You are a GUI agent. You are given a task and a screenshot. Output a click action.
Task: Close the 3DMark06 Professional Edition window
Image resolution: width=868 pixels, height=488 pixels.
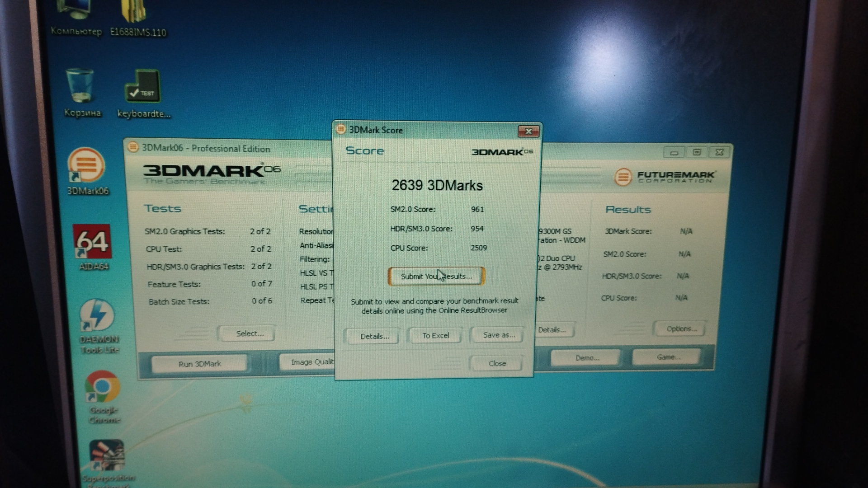coord(719,152)
